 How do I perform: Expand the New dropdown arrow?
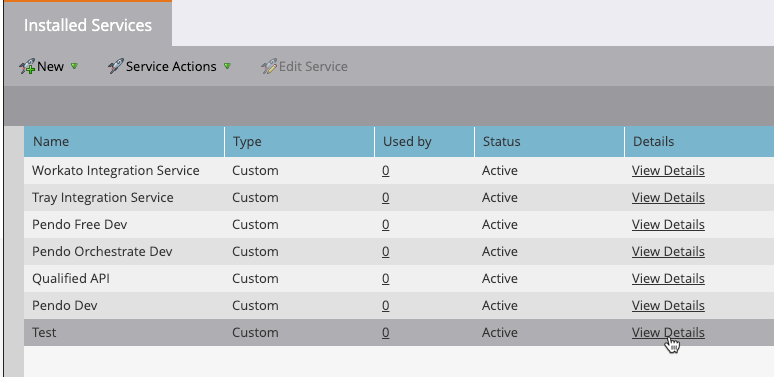pyautogui.click(x=74, y=66)
